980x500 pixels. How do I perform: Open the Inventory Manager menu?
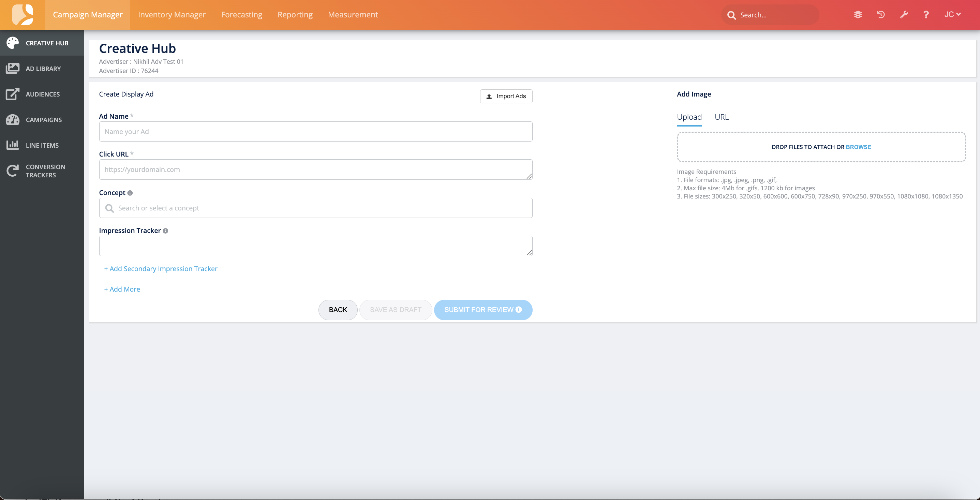click(172, 14)
